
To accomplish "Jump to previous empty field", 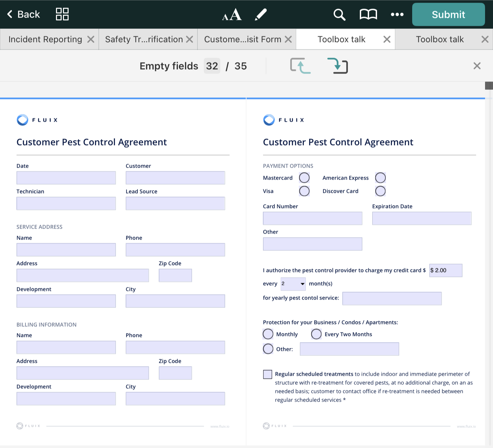I will [x=300, y=66].
